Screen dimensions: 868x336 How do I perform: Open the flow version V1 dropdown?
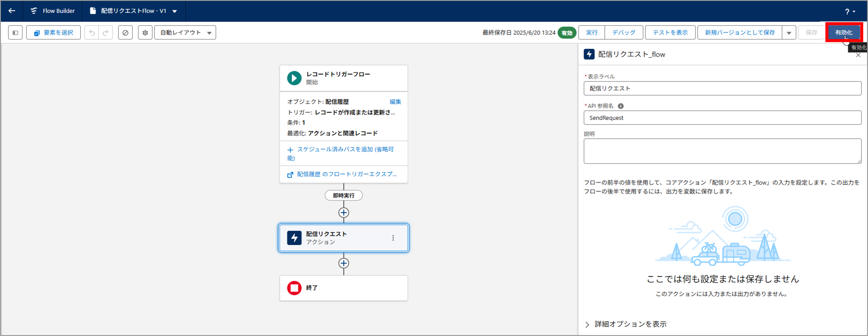click(175, 11)
